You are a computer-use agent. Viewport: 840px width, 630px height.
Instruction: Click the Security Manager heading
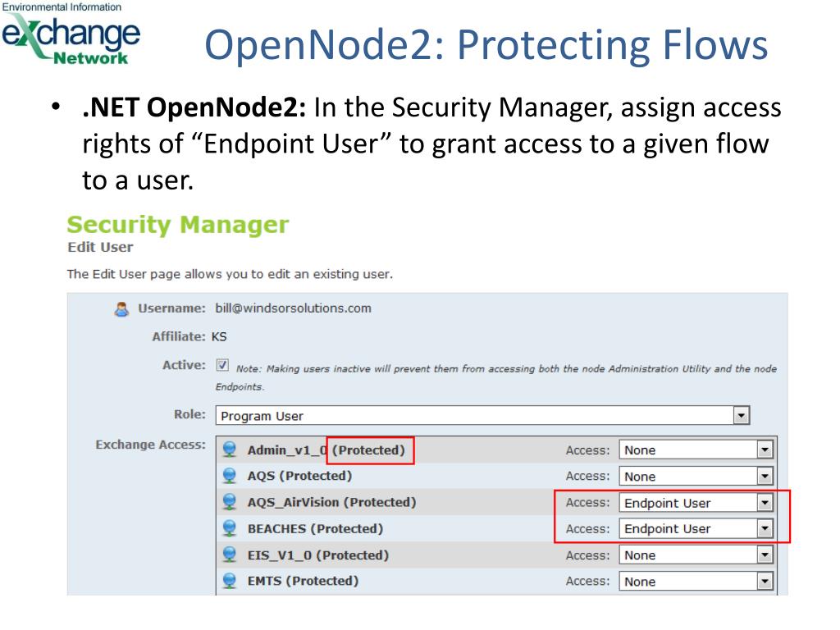click(178, 225)
